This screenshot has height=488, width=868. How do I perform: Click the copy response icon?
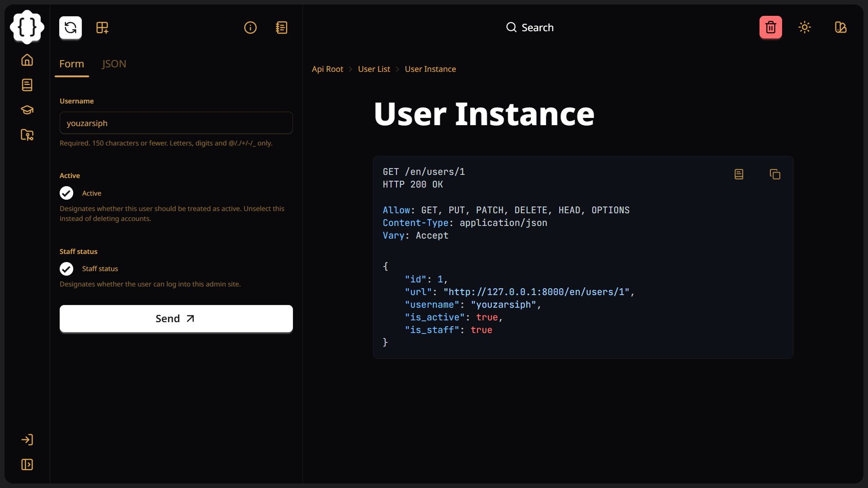(775, 174)
